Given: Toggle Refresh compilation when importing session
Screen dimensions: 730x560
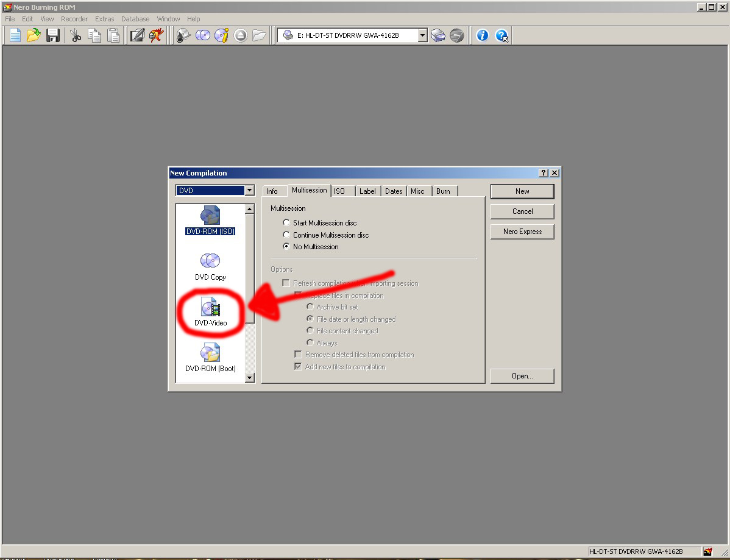Looking at the screenshot, I should tap(350, 283).
